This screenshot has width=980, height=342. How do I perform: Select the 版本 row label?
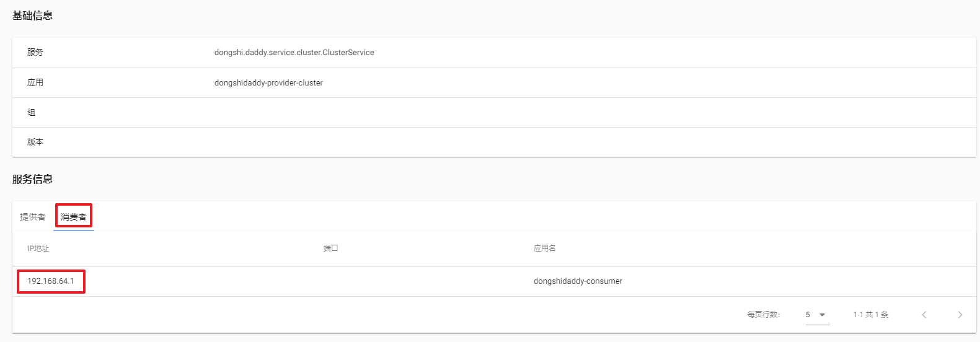tap(35, 142)
